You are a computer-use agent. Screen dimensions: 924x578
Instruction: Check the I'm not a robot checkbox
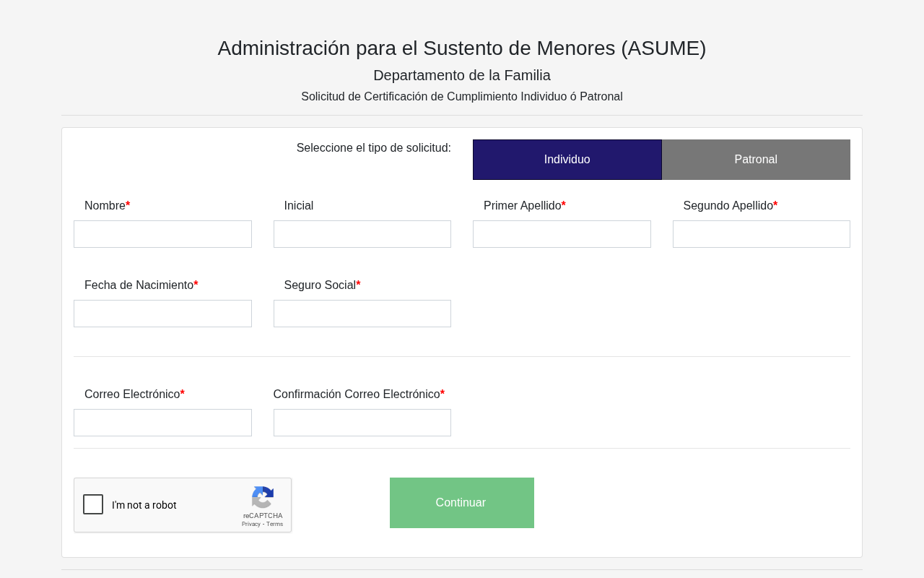[x=93, y=504]
